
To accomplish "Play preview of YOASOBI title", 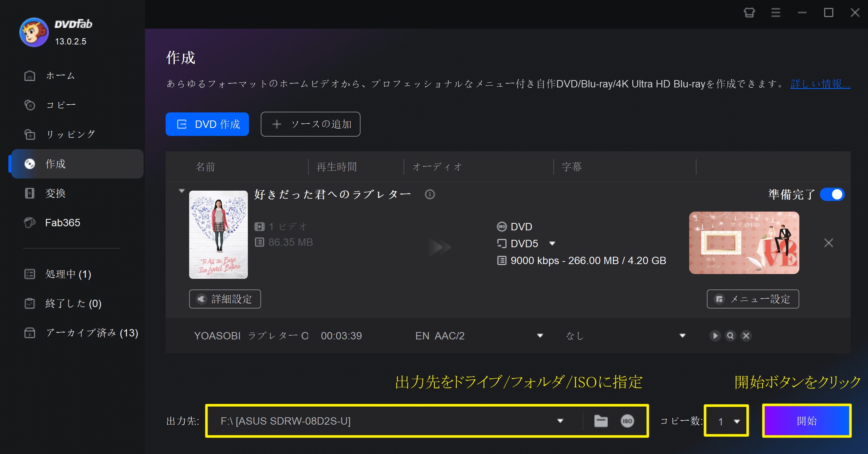I will 715,336.
